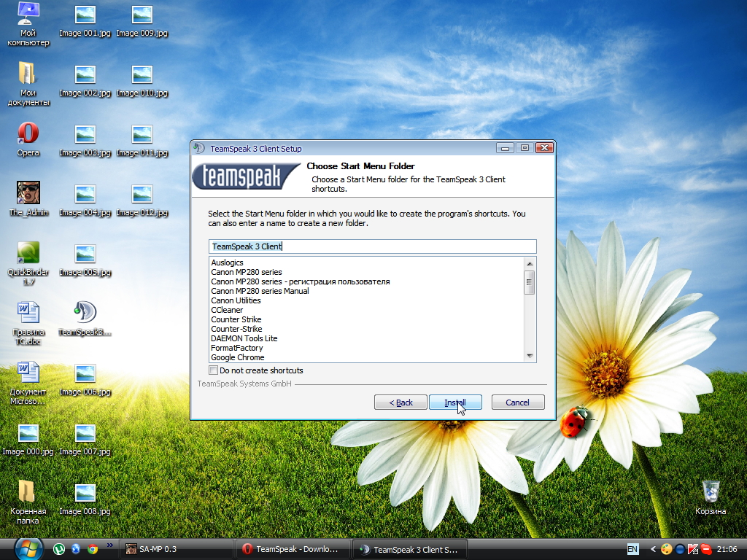Select CCleaner in folder list
Viewport: 747px width, 560px height.
[227, 310]
